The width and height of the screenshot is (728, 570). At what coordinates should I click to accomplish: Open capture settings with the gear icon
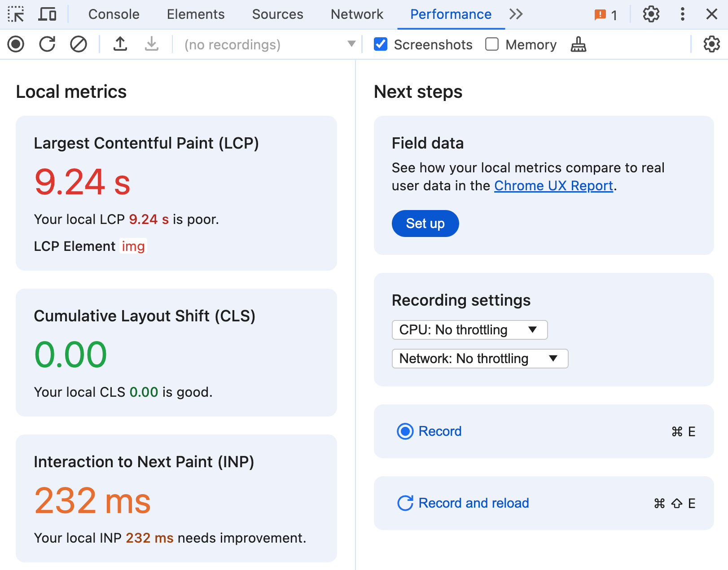(711, 44)
